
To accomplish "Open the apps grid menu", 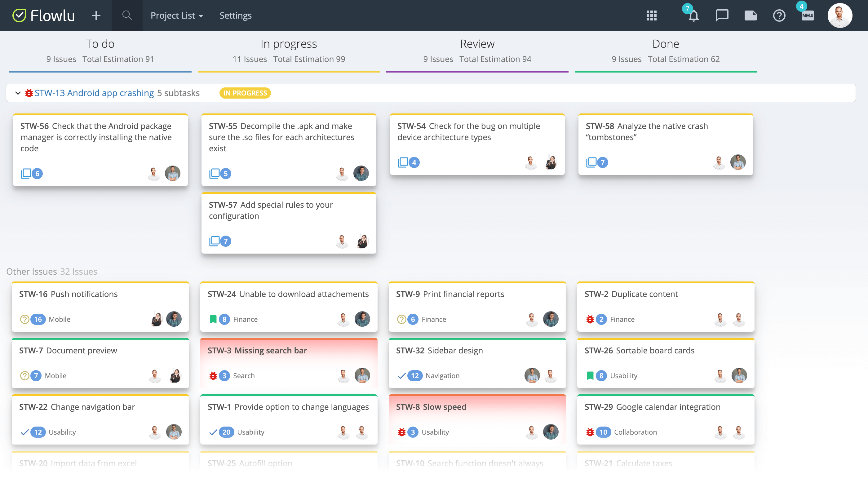I will tap(651, 15).
